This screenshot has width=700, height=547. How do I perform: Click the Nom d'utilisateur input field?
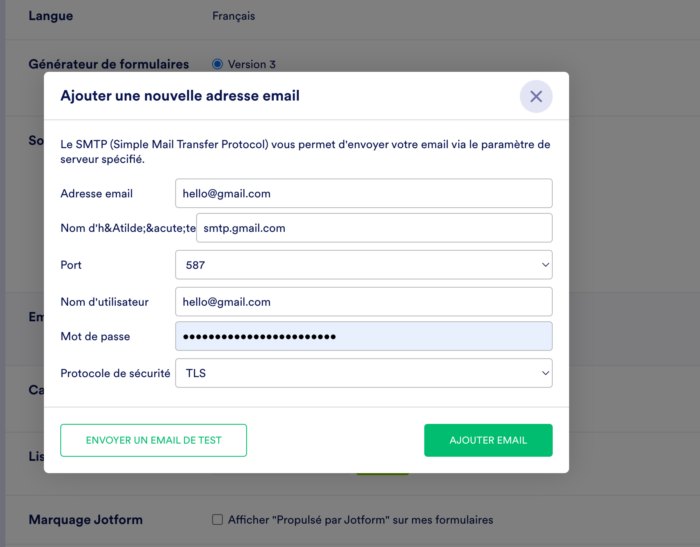(x=363, y=301)
